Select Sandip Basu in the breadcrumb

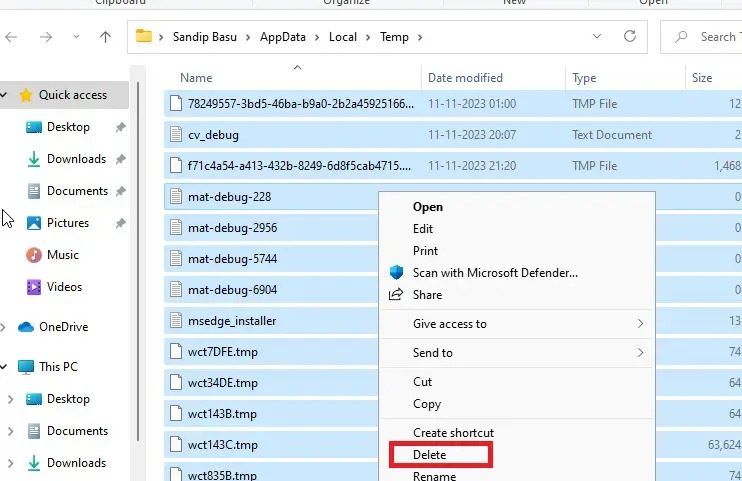pyautogui.click(x=204, y=37)
